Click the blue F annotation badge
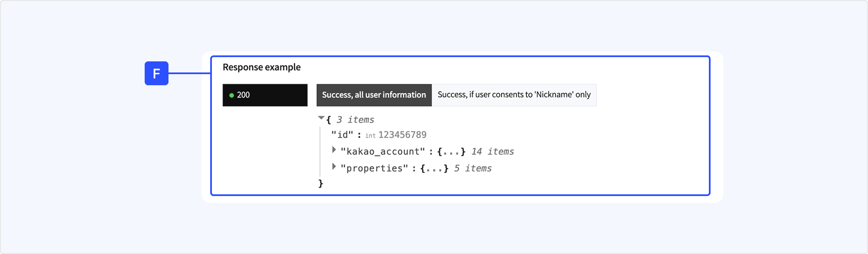Screen dimensions: 868x254 [x=156, y=73]
